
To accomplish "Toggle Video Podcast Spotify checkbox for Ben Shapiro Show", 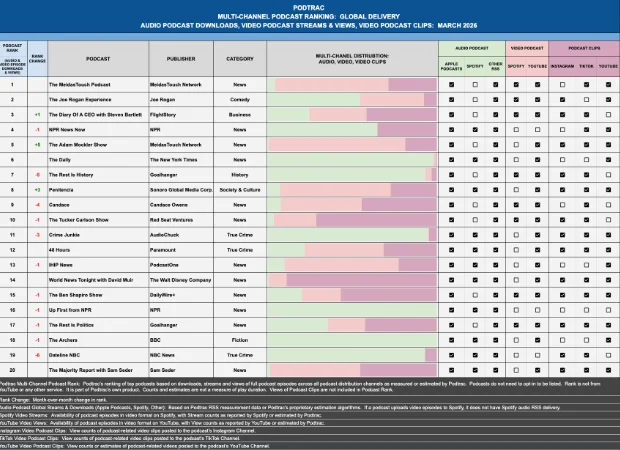I will pos(516,295).
